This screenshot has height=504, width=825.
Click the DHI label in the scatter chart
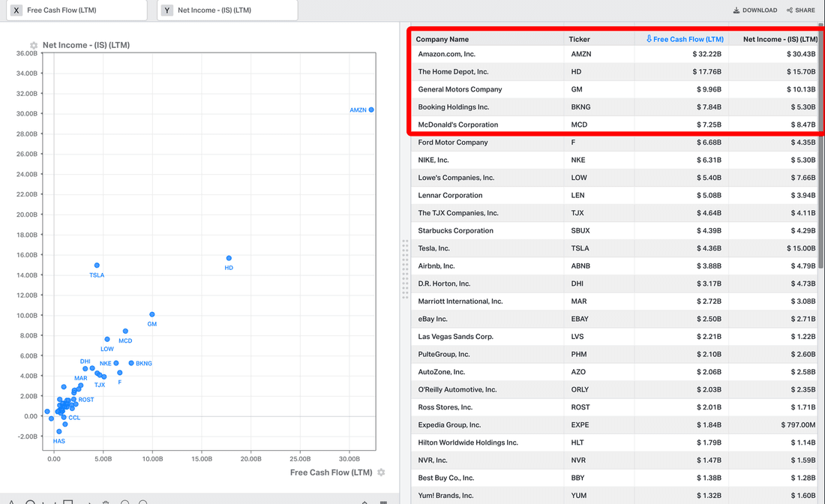coord(85,361)
